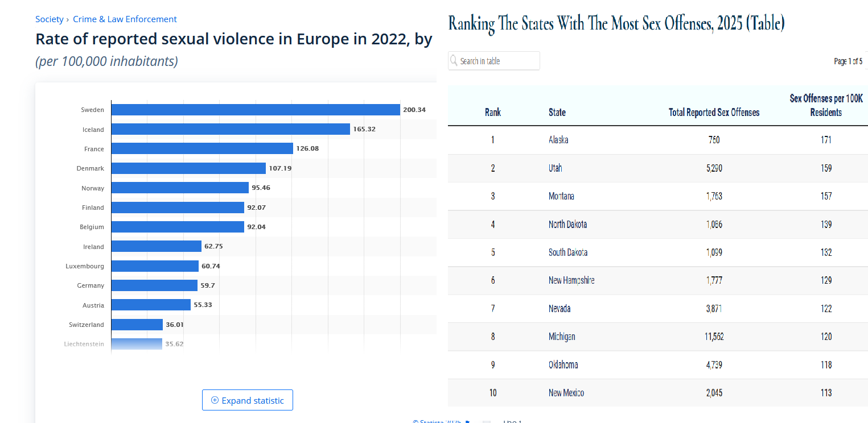Focus the Search in table field
This screenshot has height=423, width=868.
pos(494,61)
